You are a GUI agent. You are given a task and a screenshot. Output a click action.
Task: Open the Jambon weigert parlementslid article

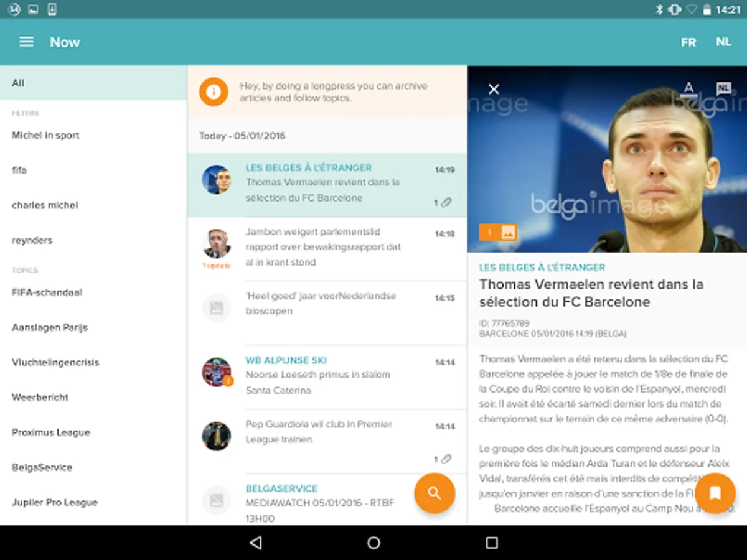[327, 248]
